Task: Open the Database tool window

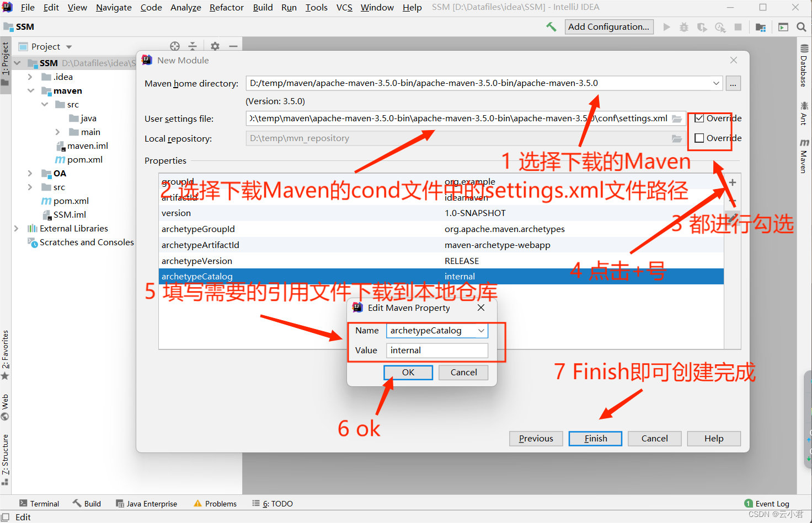Action: click(804, 66)
